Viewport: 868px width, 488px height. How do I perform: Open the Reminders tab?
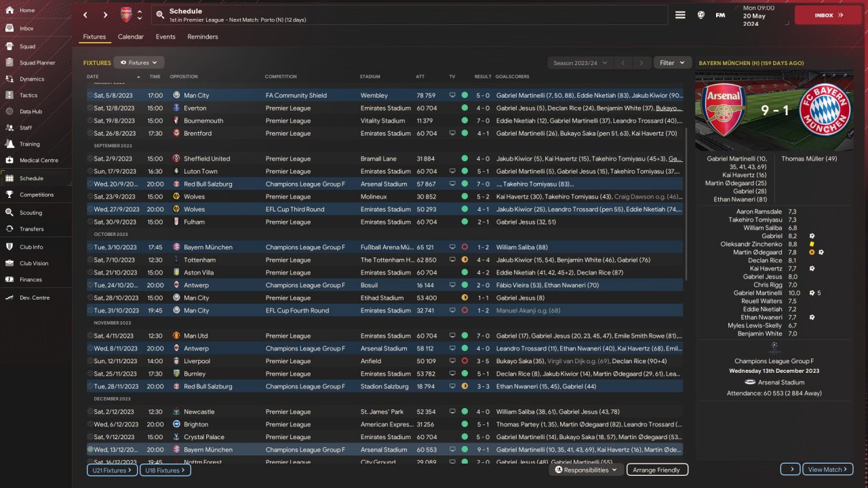[x=203, y=37]
